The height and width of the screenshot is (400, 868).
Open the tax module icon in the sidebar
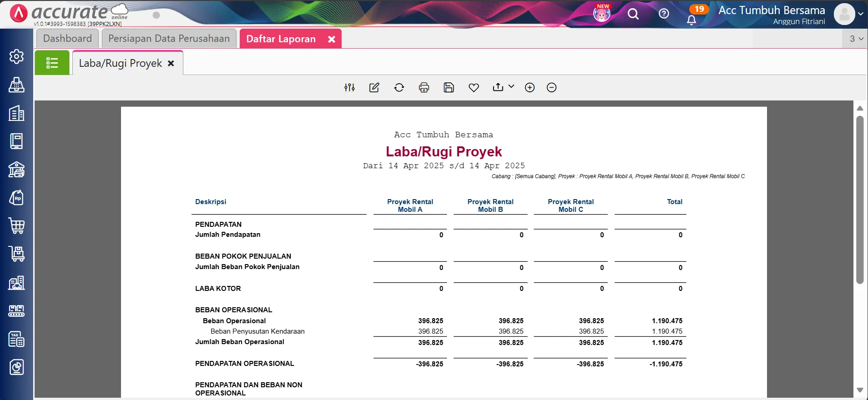[16, 339]
